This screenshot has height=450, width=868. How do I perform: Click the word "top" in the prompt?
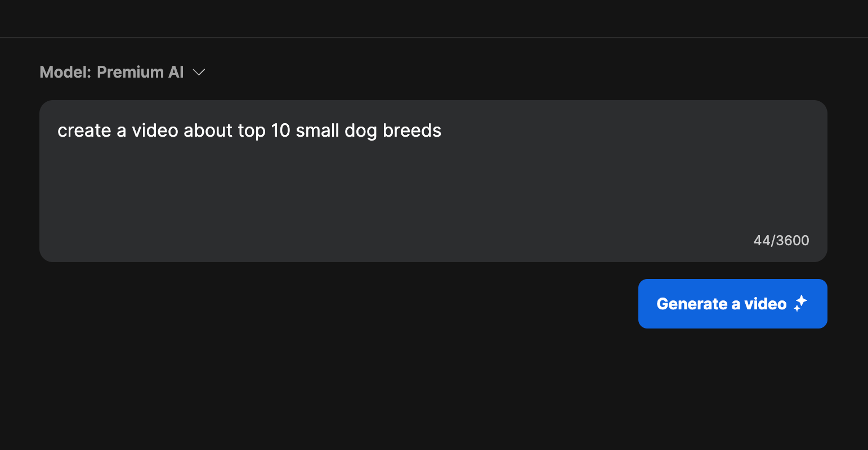pos(251,130)
